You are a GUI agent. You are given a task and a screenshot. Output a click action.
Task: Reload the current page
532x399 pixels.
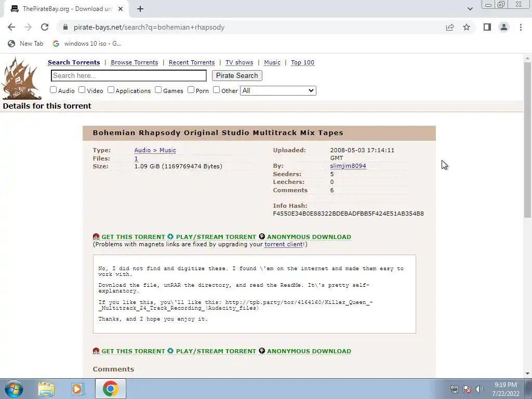[45, 27]
